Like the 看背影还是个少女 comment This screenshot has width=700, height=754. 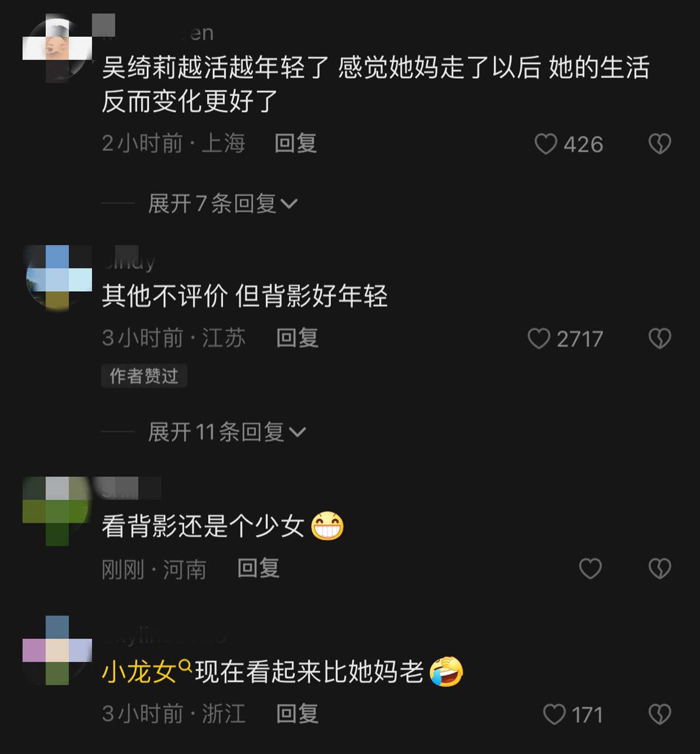click(x=590, y=568)
